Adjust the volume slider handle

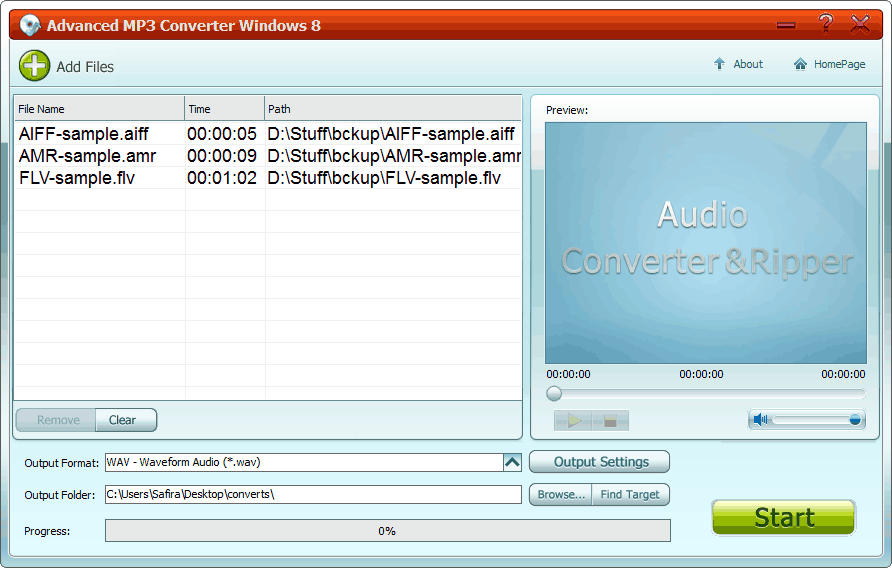tap(854, 420)
